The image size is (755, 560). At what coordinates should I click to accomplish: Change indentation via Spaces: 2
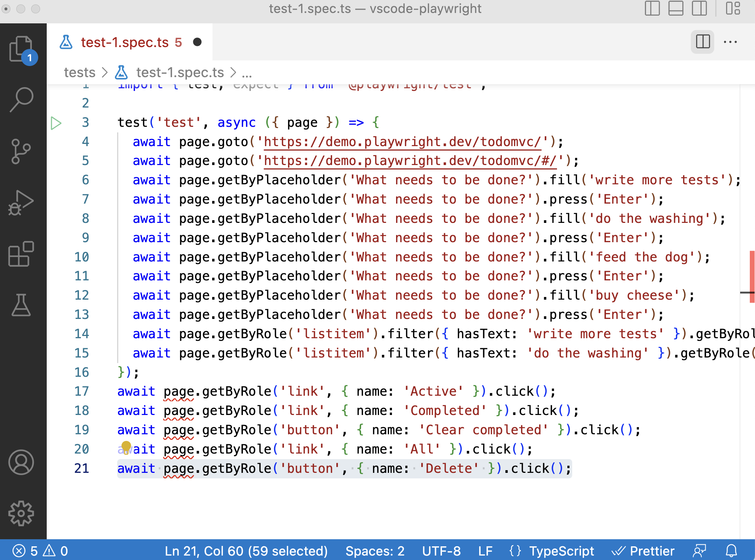coord(375,551)
